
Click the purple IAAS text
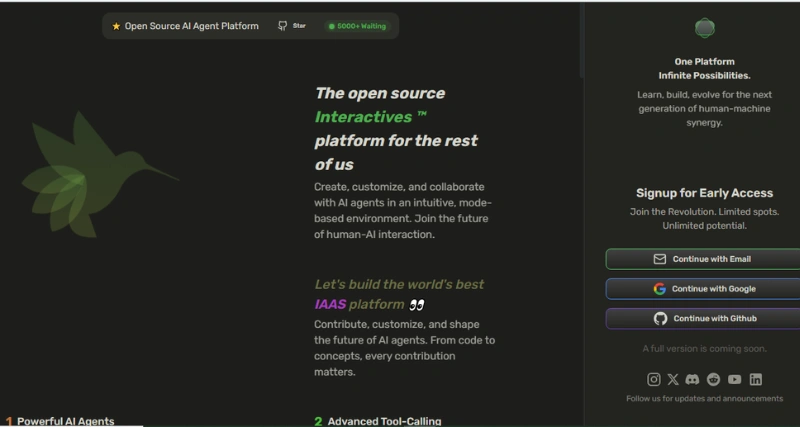click(x=330, y=304)
